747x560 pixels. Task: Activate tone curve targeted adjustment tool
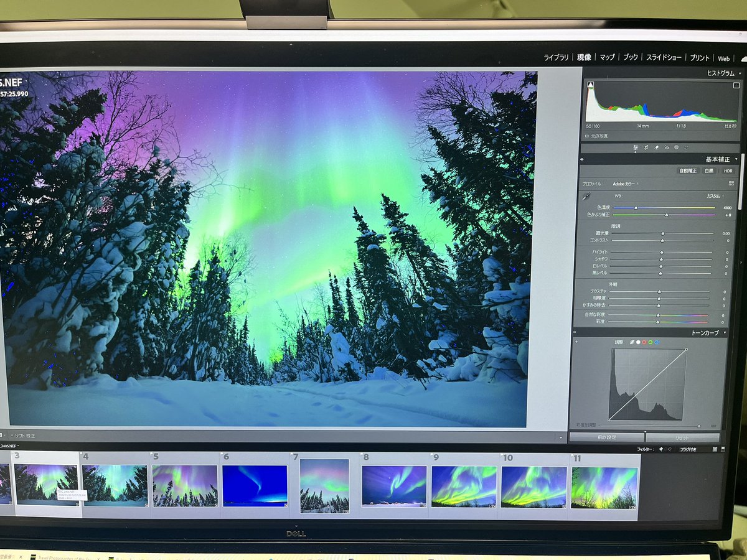(576, 342)
